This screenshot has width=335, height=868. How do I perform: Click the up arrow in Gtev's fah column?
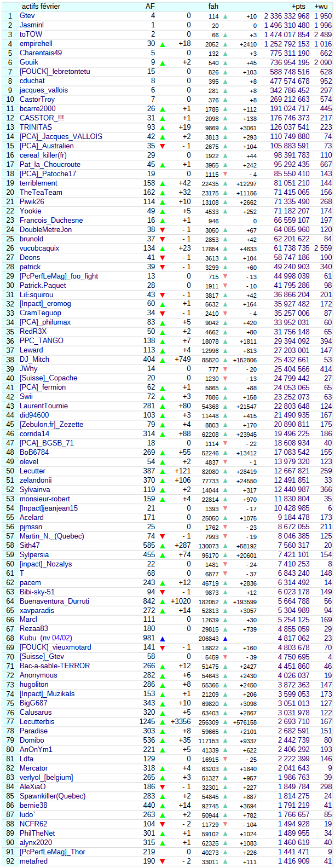click(225, 16)
